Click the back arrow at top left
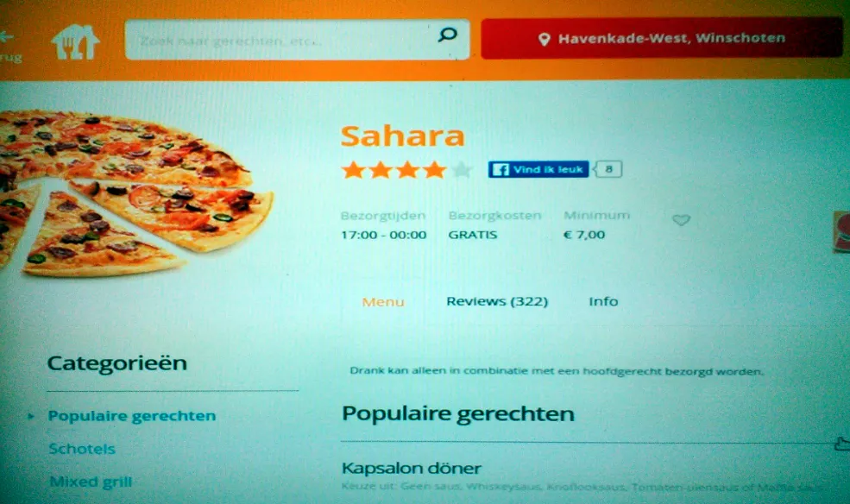The image size is (850, 504). point(6,37)
